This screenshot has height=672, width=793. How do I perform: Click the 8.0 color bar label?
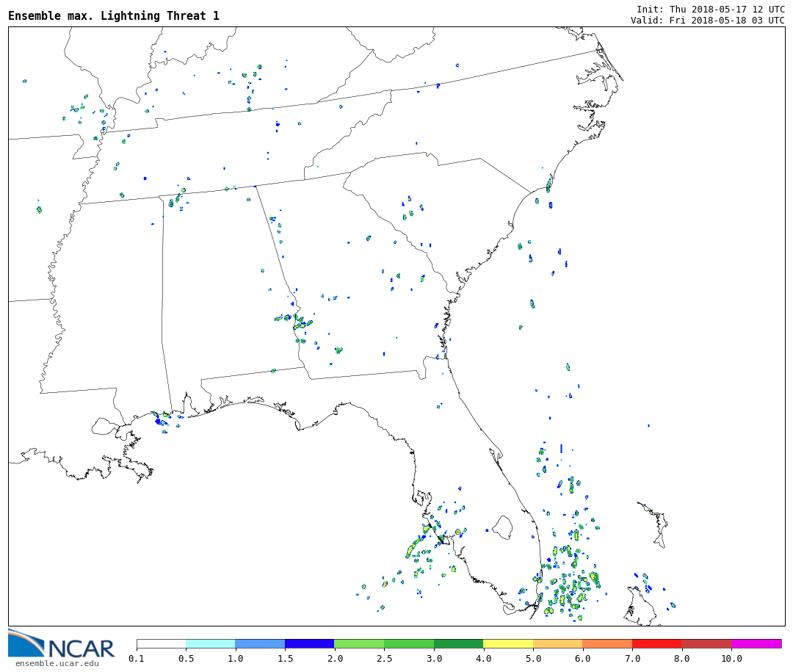pos(681,658)
